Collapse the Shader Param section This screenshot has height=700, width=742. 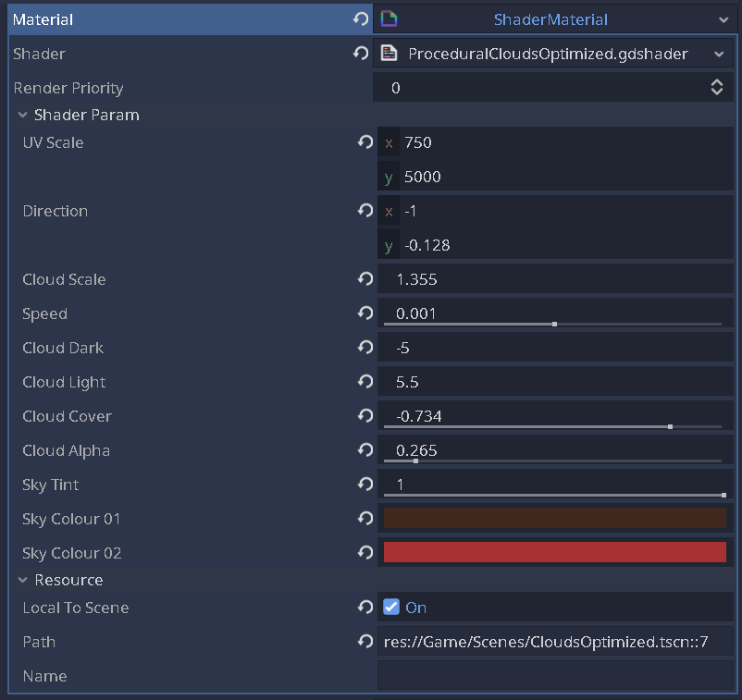pyautogui.click(x=23, y=116)
